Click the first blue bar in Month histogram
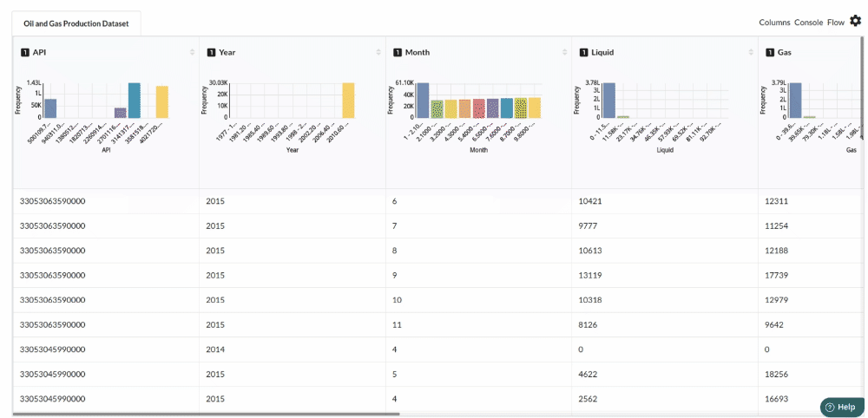 point(423,101)
